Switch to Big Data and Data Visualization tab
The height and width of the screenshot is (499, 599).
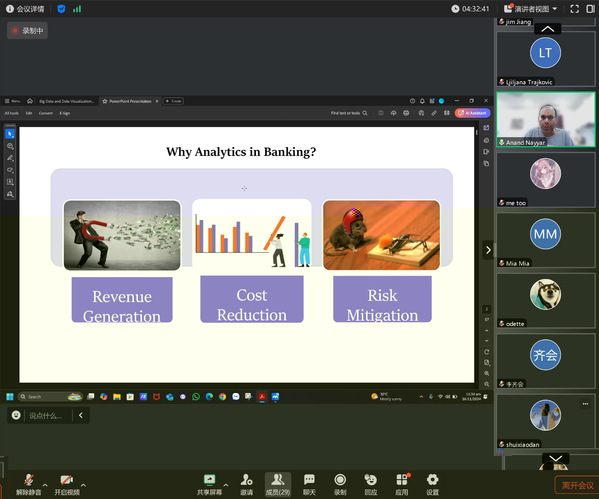click(66, 101)
